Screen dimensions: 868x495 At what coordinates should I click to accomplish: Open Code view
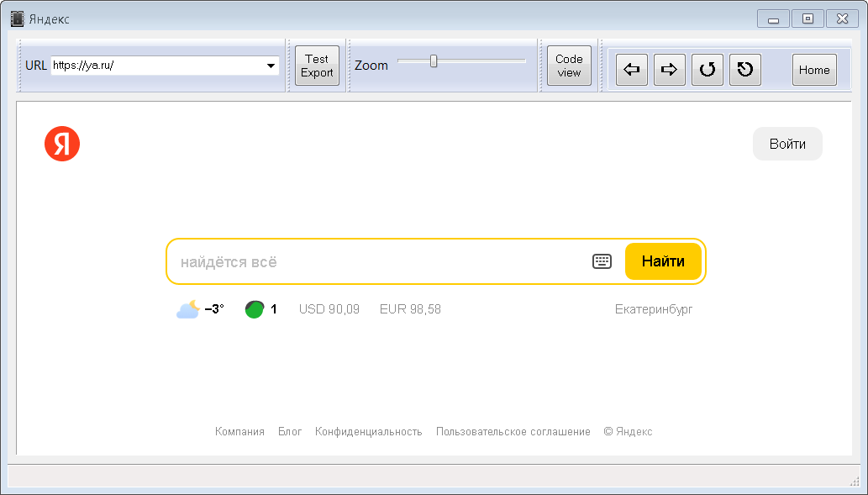[x=569, y=66]
